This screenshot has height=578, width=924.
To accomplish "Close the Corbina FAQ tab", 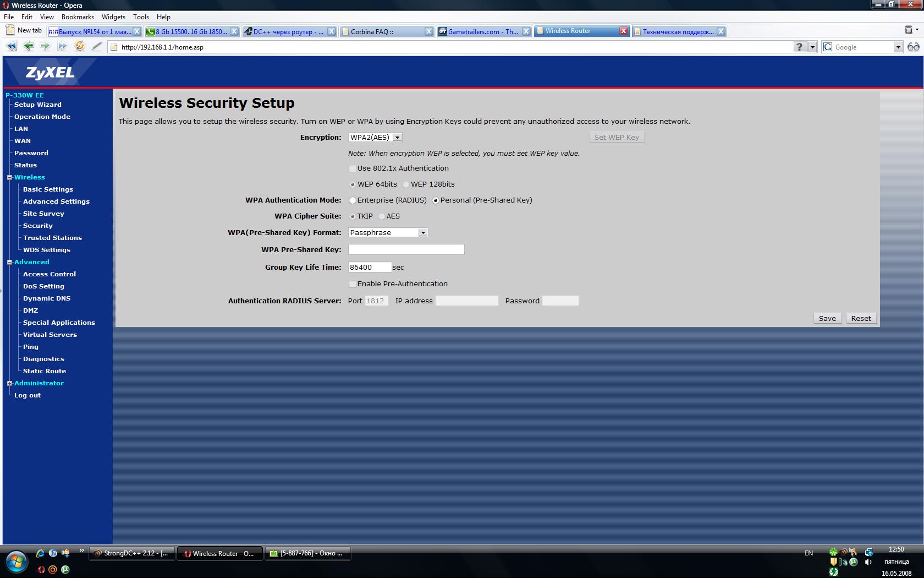I will pyautogui.click(x=429, y=31).
